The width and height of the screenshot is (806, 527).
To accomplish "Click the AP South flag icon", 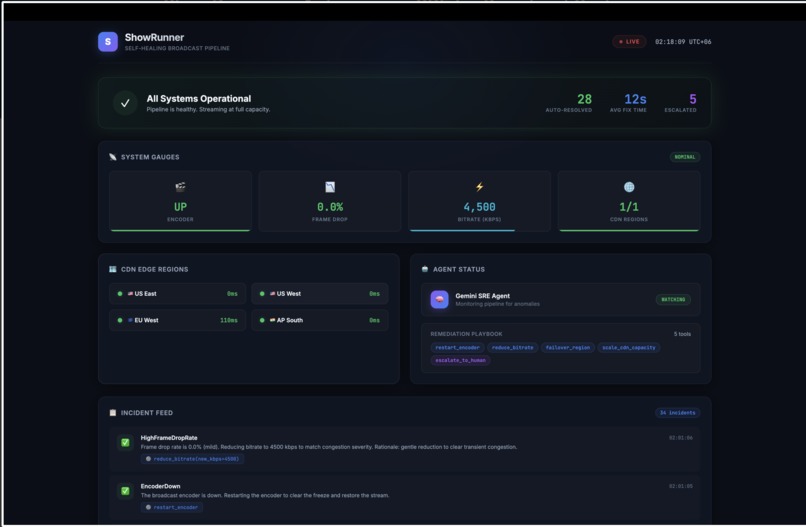I will click(x=272, y=320).
